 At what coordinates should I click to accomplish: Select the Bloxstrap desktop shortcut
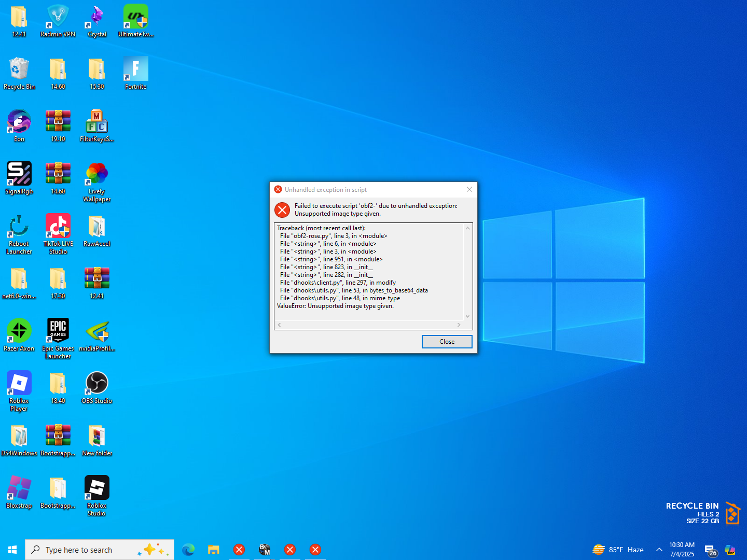pyautogui.click(x=19, y=489)
